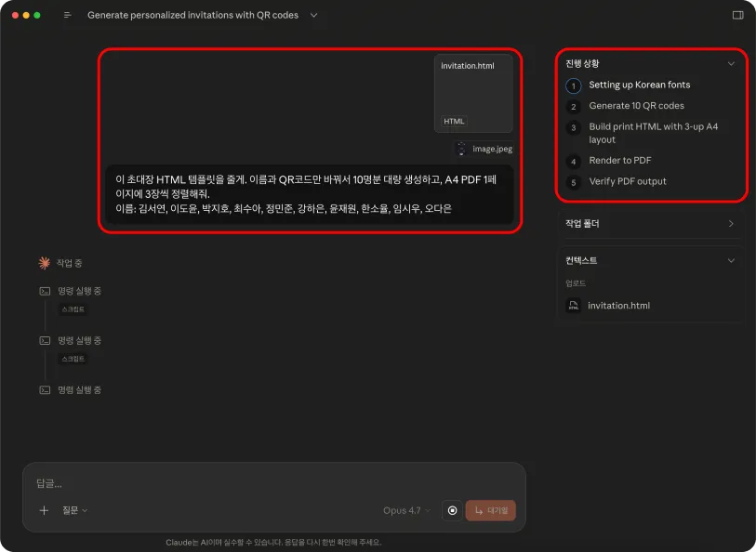756x552 pixels.
Task: Click the 대기열 queue button
Action: (x=490, y=510)
